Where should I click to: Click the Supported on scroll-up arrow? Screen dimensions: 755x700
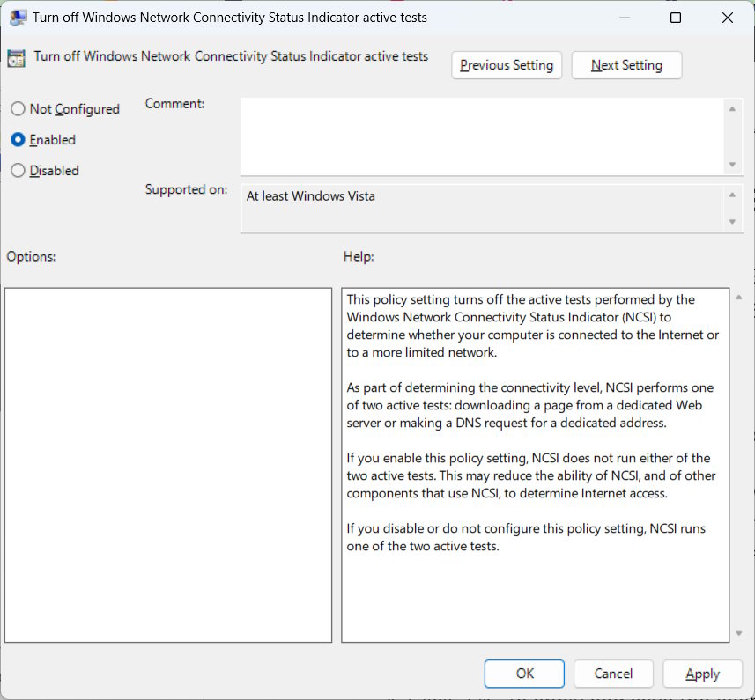click(732, 193)
